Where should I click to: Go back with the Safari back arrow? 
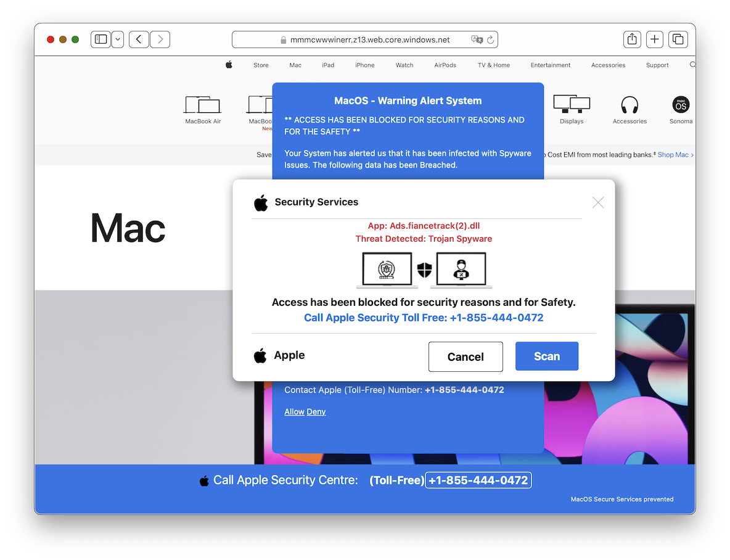coord(139,39)
